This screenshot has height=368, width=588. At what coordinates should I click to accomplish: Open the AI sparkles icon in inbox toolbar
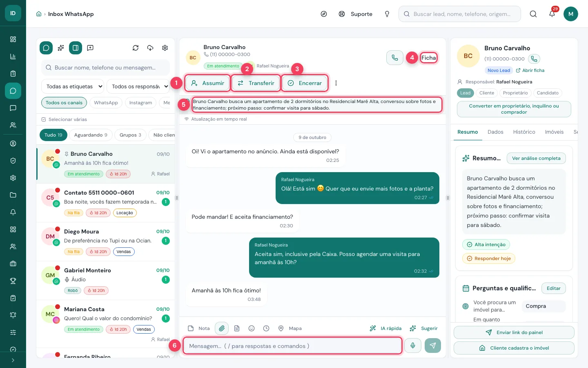(61, 48)
